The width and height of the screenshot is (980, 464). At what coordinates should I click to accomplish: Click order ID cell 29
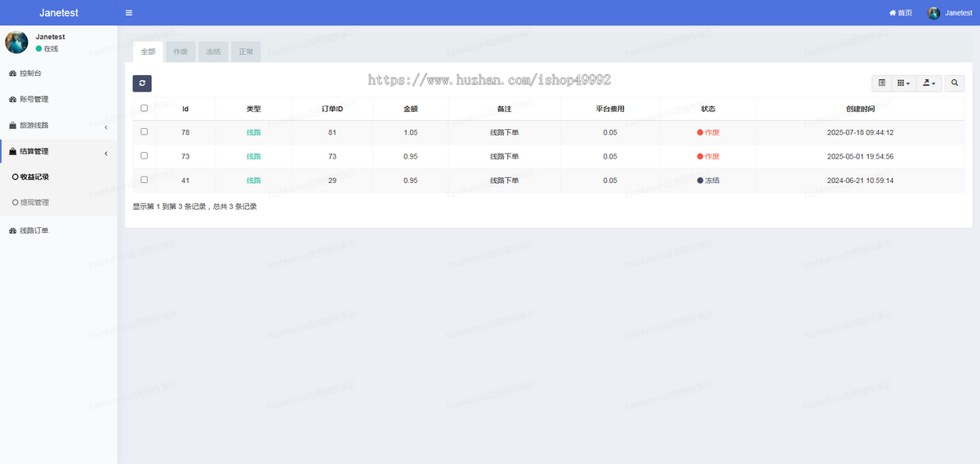(x=332, y=181)
